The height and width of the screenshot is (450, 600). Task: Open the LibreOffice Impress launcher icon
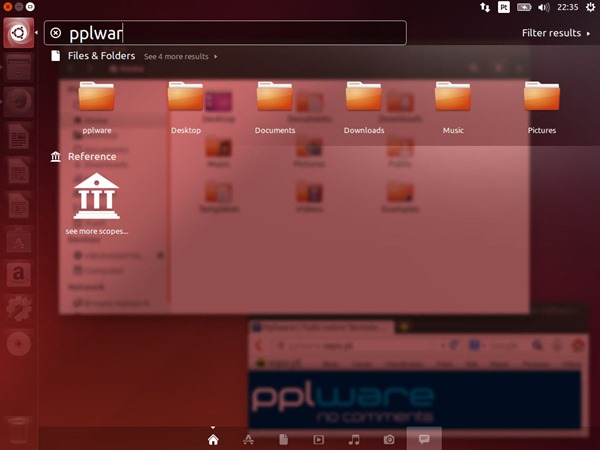[19, 205]
